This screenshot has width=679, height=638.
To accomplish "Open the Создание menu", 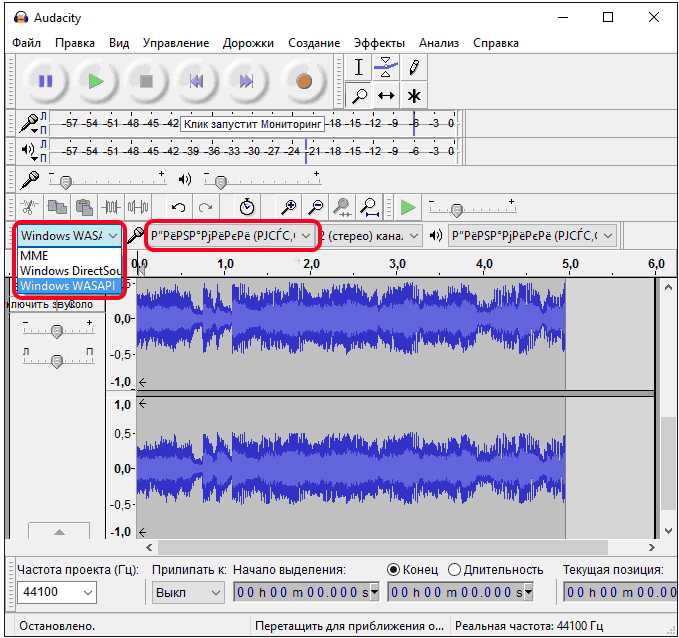I will (314, 43).
